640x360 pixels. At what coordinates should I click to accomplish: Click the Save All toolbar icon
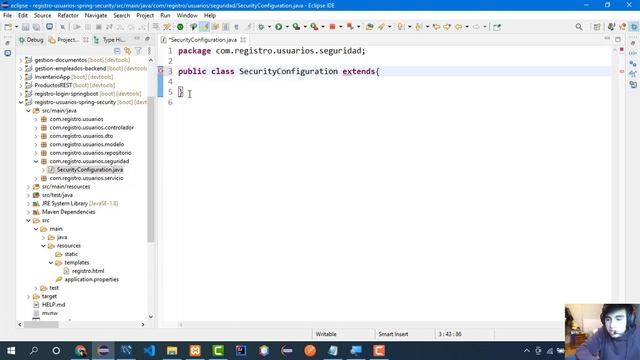click(36, 27)
